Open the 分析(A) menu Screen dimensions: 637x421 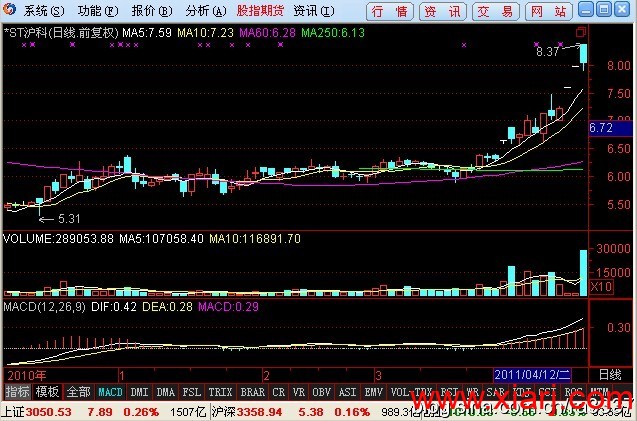point(206,11)
